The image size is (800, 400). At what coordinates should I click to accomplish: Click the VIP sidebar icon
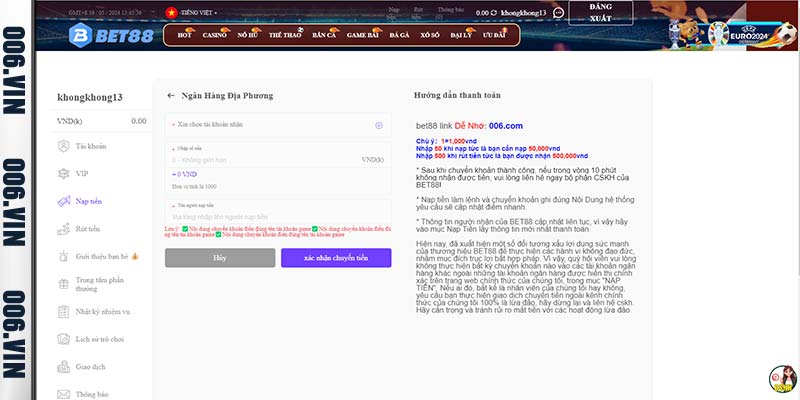point(63,174)
